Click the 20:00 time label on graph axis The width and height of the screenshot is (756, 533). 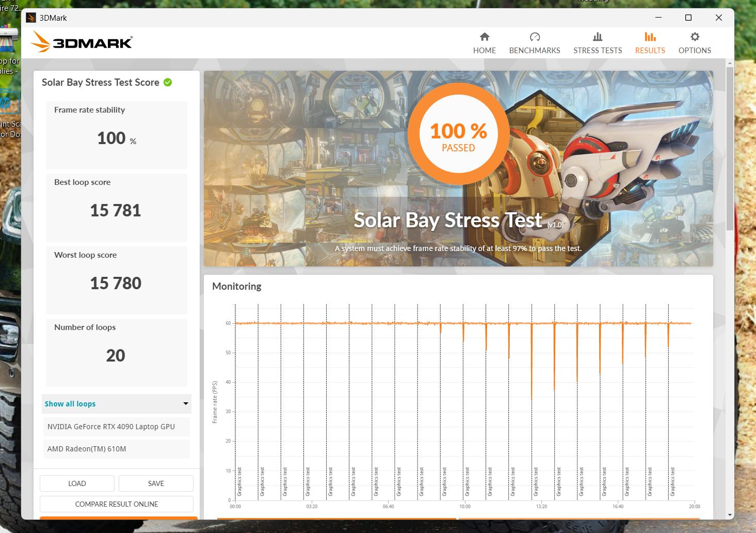click(x=695, y=506)
